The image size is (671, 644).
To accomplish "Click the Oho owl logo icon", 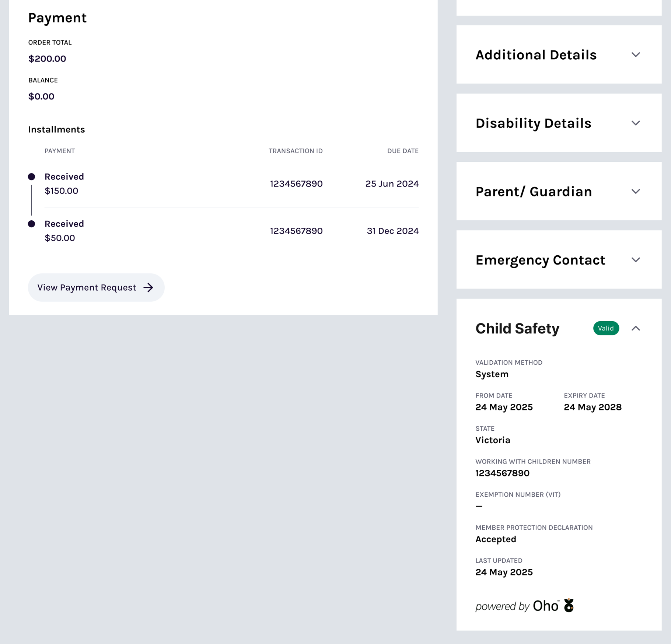I will tap(569, 605).
